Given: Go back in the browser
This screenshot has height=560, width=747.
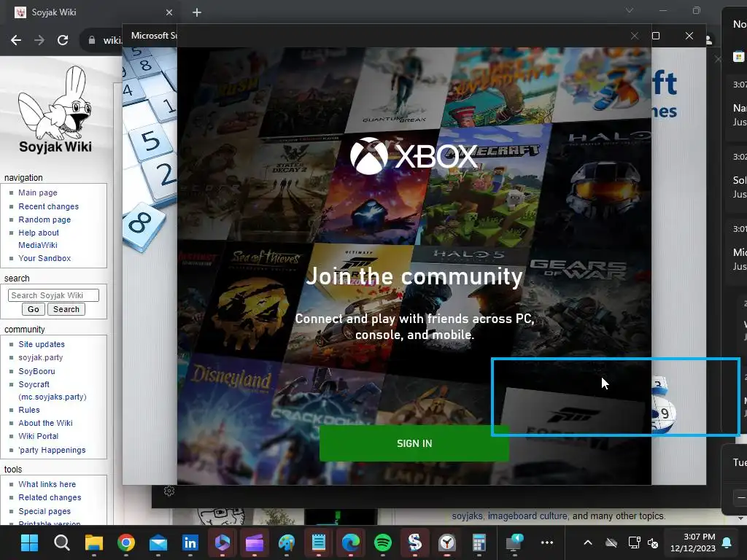Looking at the screenshot, I should click(16, 40).
